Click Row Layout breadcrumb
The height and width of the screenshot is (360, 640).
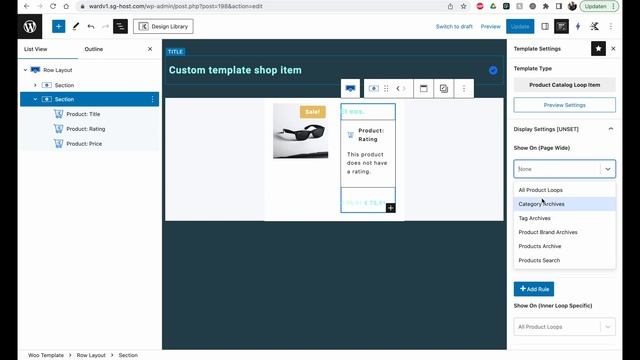click(x=91, y=355)
